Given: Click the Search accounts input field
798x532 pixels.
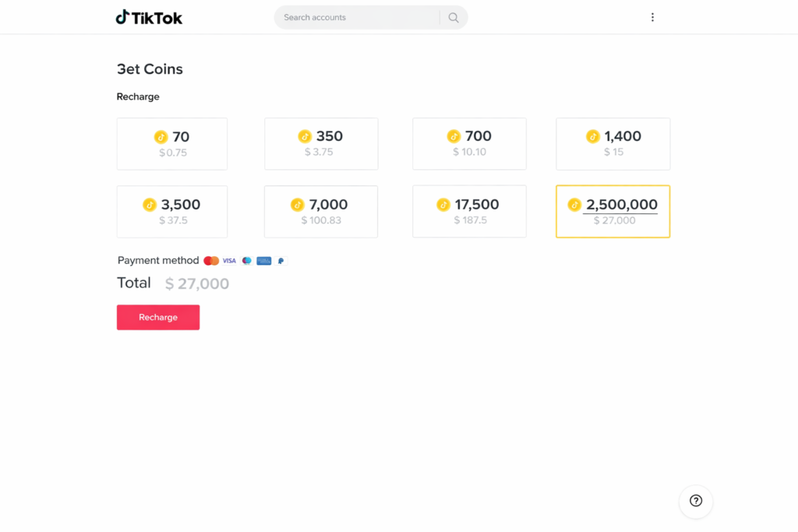Looking at the screenshot, I should click(358, 17).
